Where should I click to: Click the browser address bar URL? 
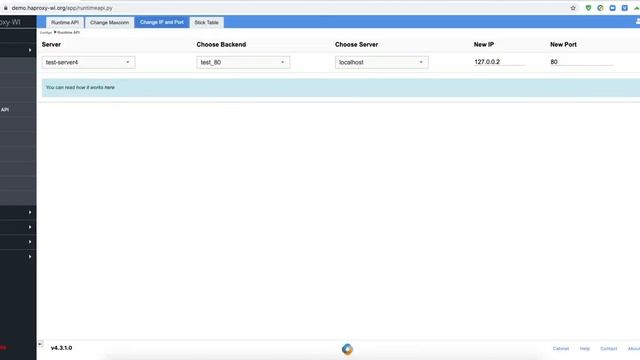pyautogui.click(x=62, y=8)
